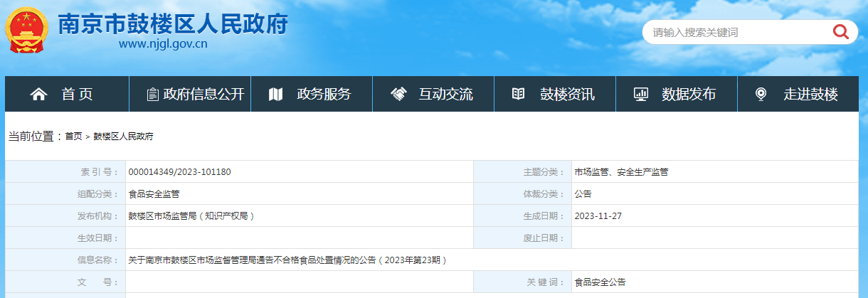Open the 数据发布 menu item
Screen dimensions: 868x298
[x=677, y=94]
